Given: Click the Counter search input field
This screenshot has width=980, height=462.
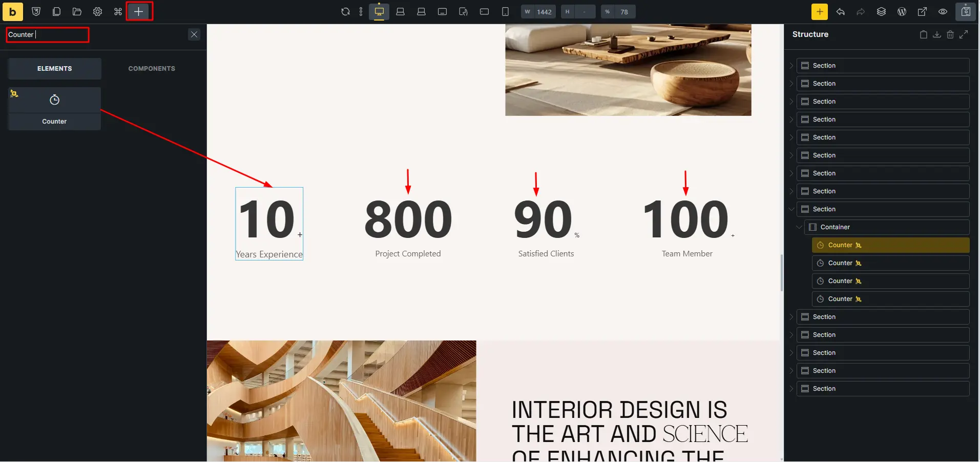Looking at the screenshot, I should tap(48, 35).
